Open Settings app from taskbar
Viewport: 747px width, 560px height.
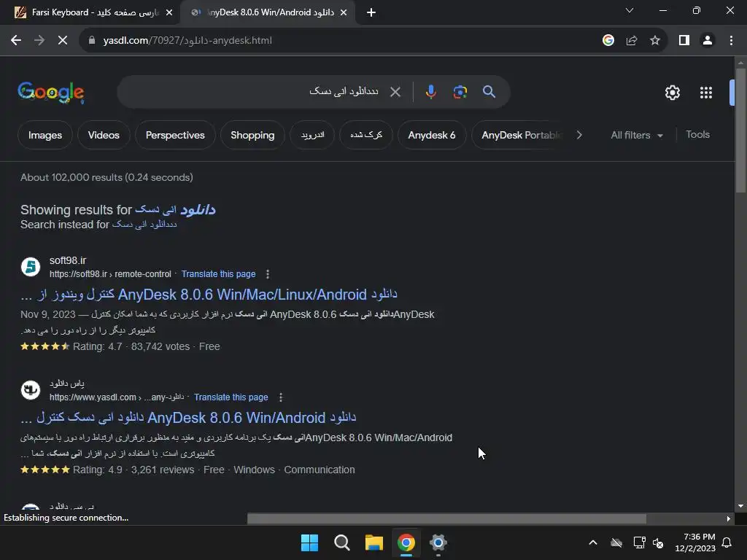pyautogui.click(x=438, y=542)
